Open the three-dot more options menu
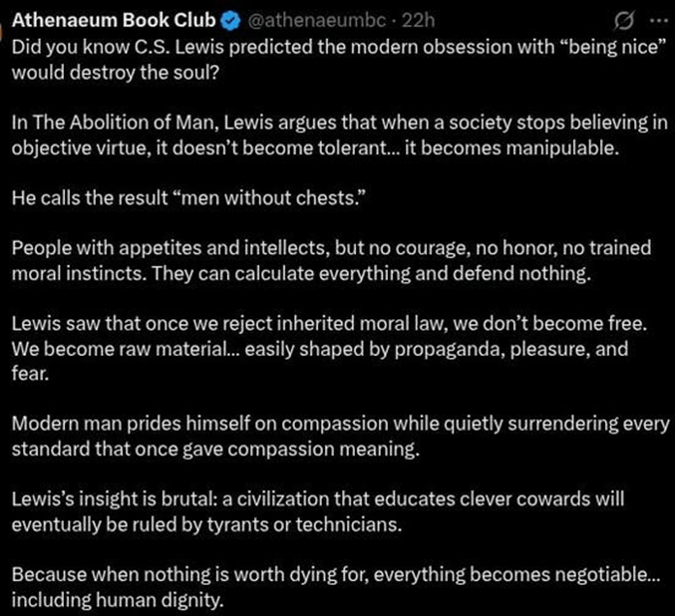 pos(658,20)
